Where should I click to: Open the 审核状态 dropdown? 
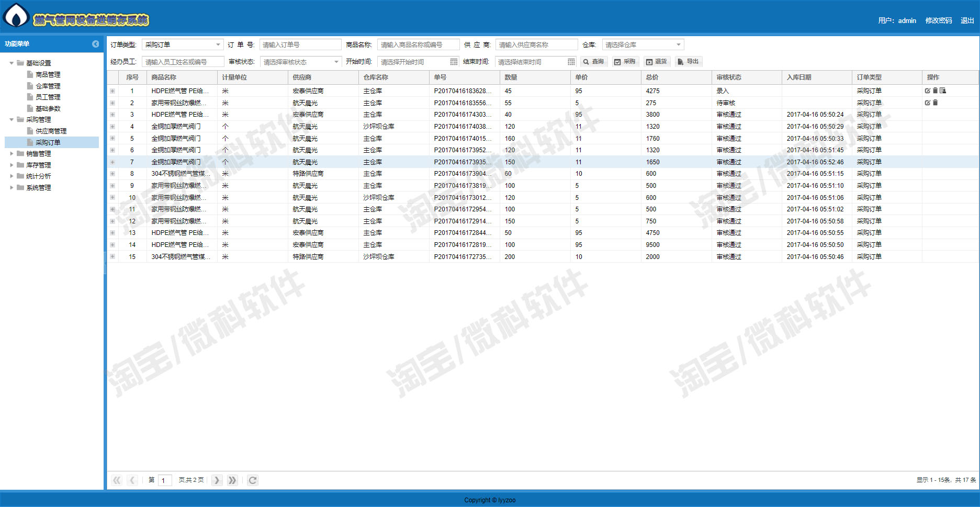(336, 62)
